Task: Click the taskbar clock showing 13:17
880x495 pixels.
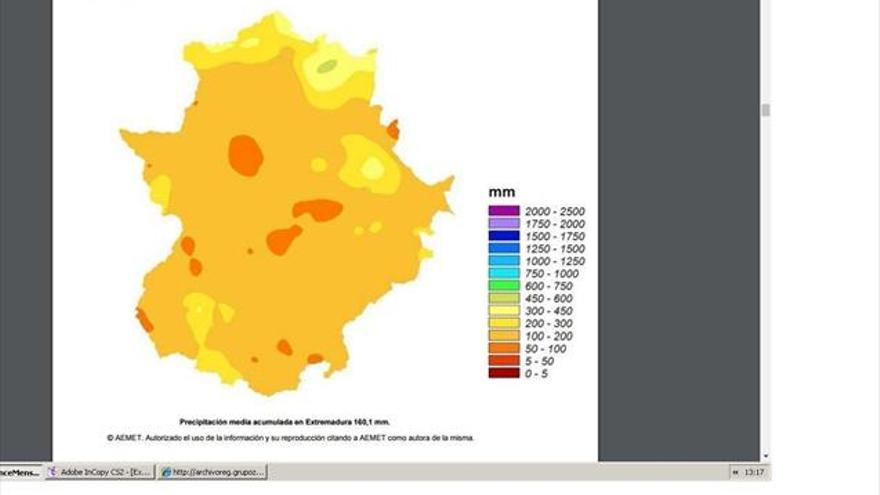Action: (755, 472)
